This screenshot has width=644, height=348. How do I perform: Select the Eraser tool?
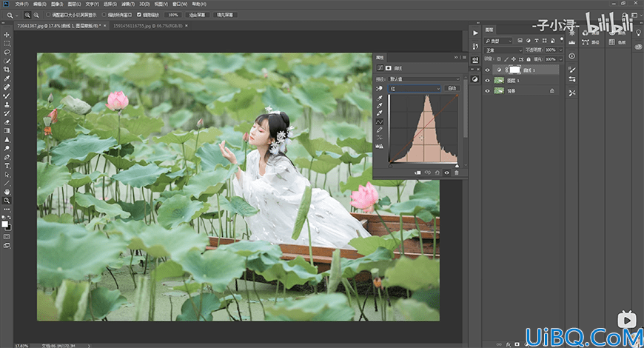click(7, 122)
